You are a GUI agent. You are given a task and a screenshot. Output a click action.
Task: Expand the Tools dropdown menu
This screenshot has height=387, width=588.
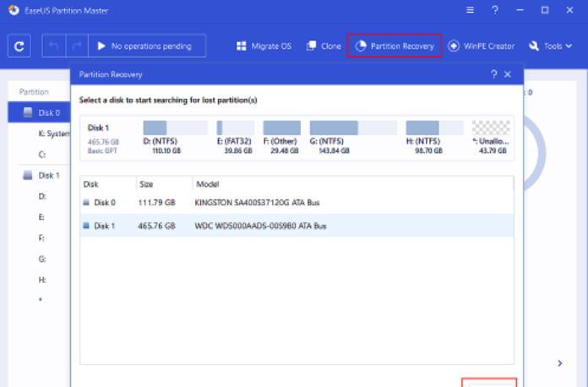pos(550,46)
